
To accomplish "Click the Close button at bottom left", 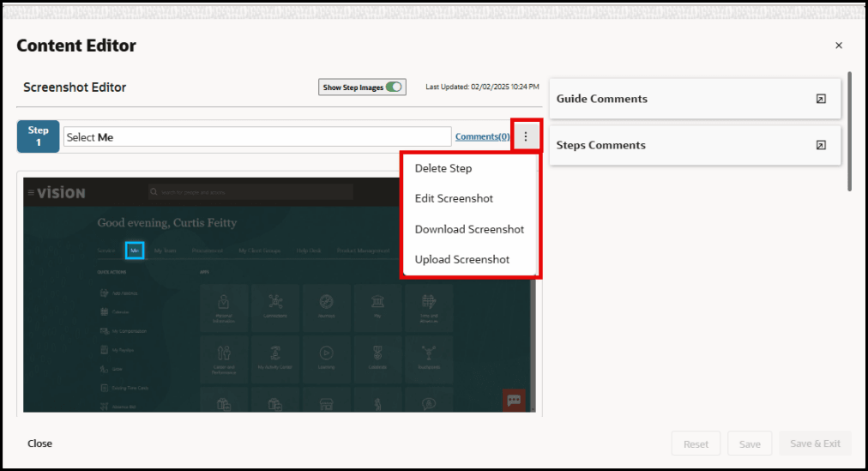I will pyautogui.click(x=39, y=444).
